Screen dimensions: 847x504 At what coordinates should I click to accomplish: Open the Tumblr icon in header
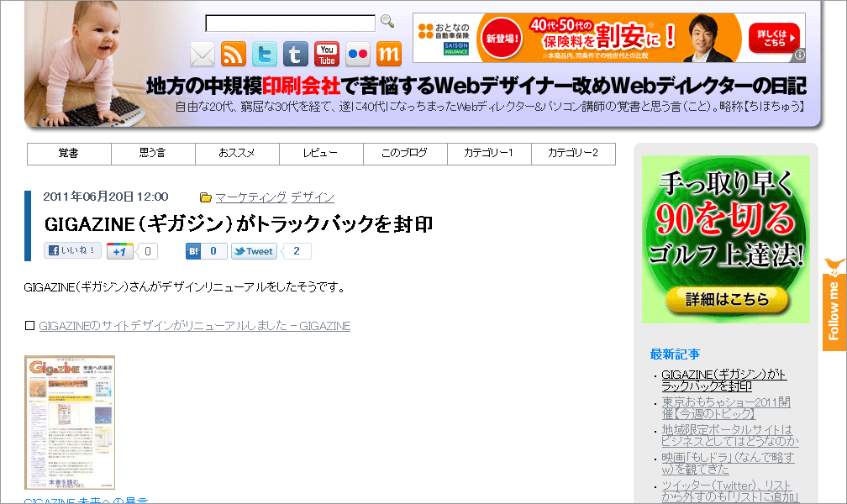tap(296, 55)
